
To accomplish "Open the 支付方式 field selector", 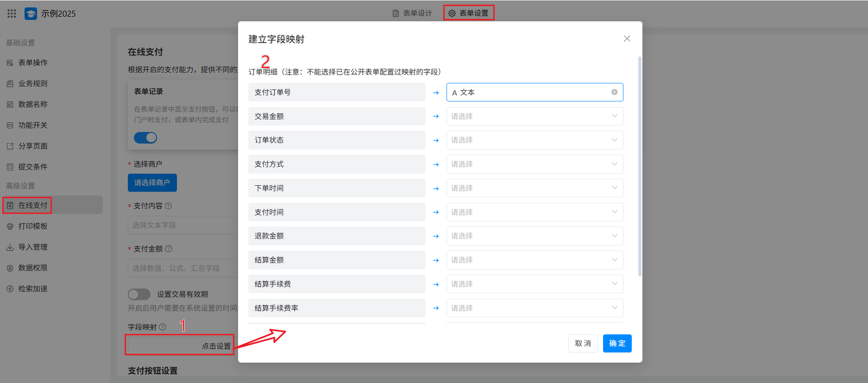I will [534, 164].
